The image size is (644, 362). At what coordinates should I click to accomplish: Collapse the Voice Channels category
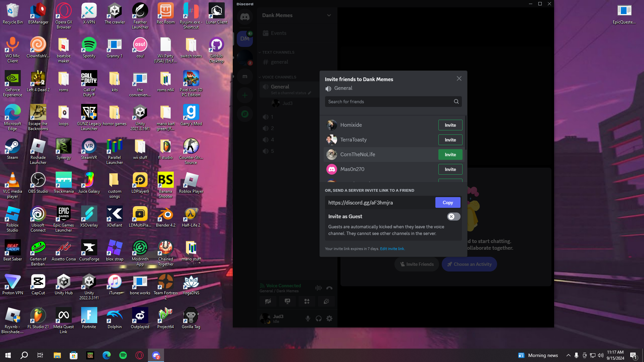click(x=279, y=77)
